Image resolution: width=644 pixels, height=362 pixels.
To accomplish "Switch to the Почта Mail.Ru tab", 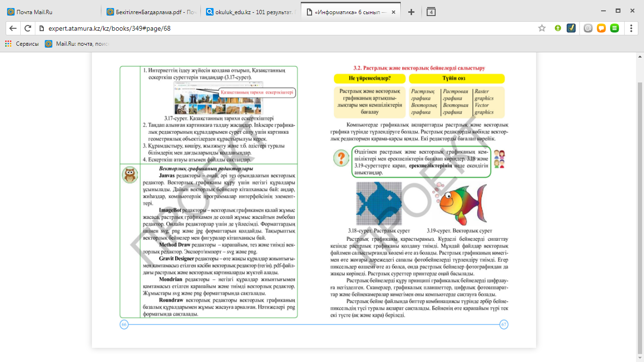I will (52, 12).
